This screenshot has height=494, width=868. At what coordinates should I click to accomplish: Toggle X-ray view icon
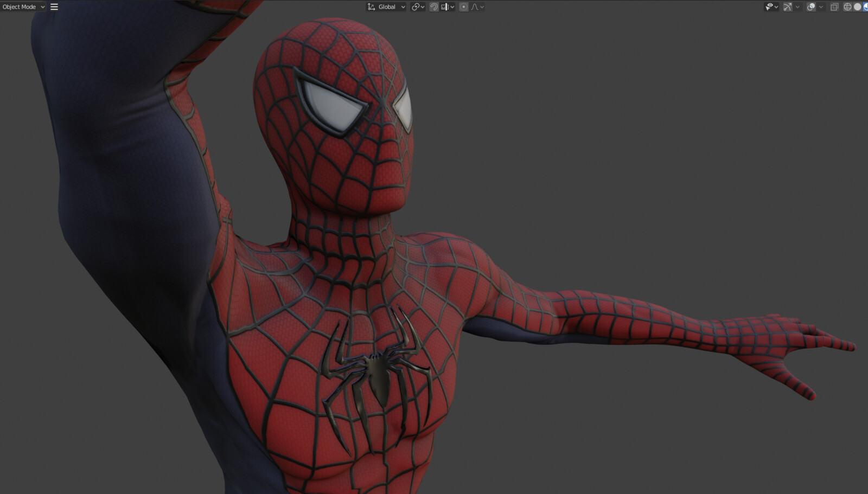(x=834, y=7)
